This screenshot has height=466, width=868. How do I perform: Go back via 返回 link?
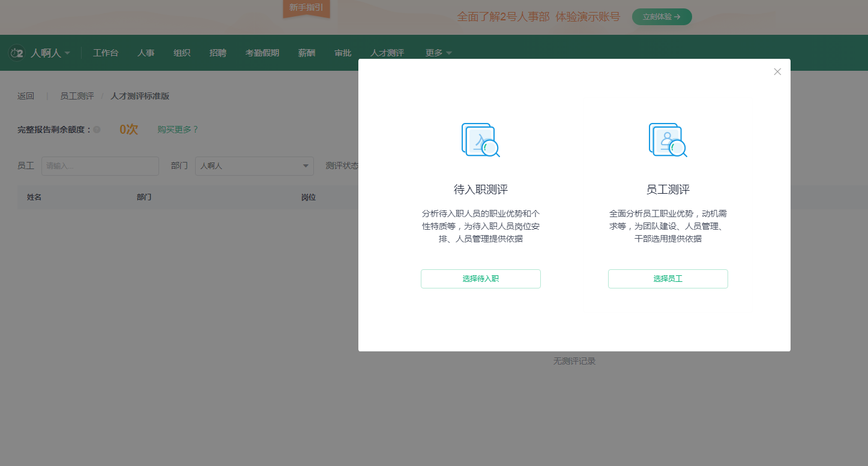26,96
